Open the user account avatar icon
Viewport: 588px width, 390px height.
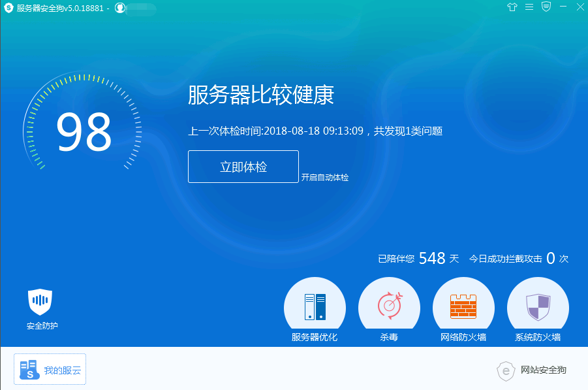pos(120,8)
